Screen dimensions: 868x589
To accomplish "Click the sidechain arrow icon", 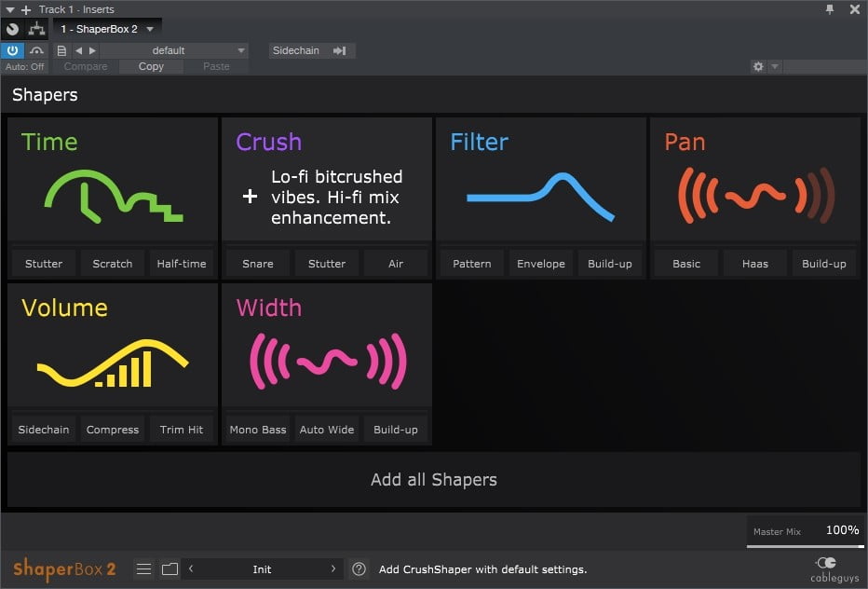I will pyautogui.click(x=339, y=50).
